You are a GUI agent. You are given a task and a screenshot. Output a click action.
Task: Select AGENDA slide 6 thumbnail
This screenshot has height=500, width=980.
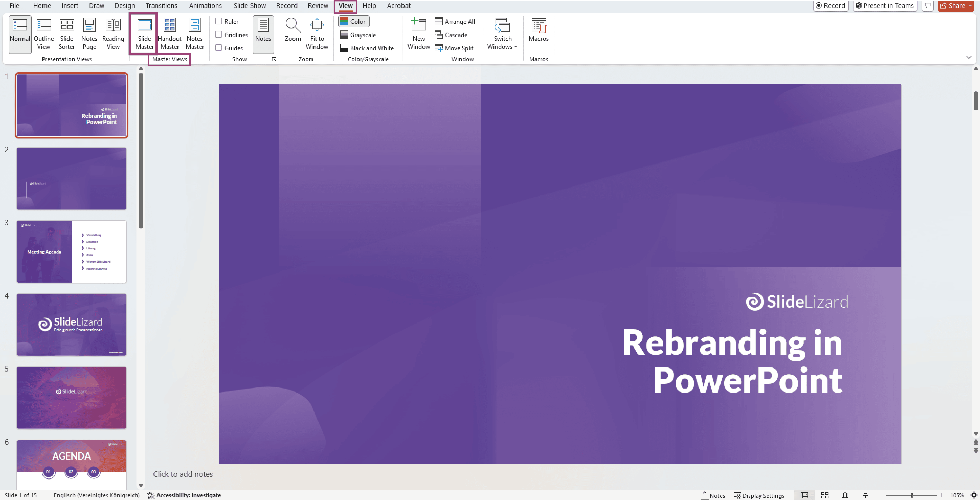point(72,465)
